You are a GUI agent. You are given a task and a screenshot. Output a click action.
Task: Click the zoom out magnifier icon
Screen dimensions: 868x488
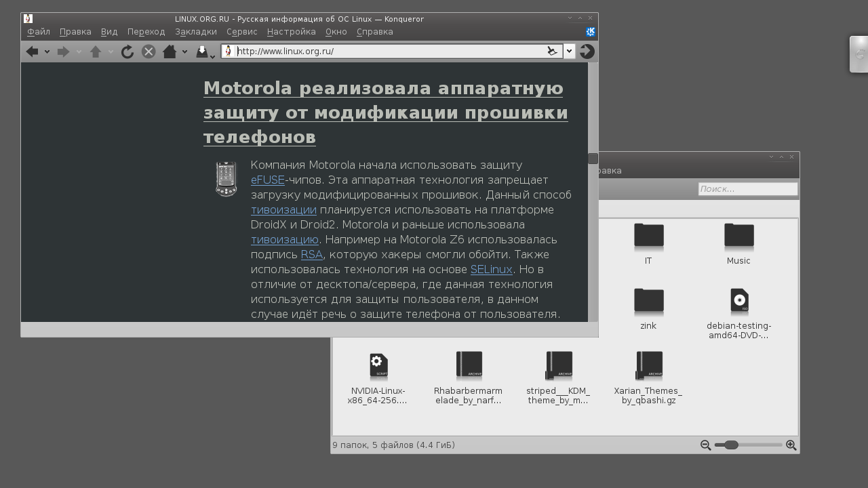pyautogui.click(x=705, y=445)
